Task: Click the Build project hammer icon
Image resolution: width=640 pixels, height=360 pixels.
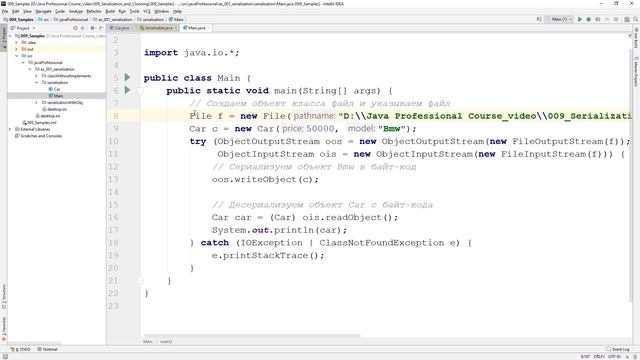Action: [539, 19]
